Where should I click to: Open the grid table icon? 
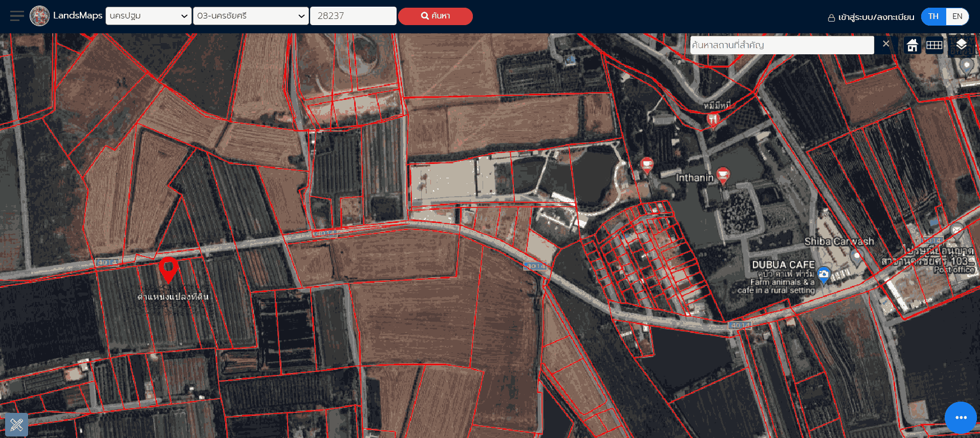pyautogui.click(x=934, y=45)
